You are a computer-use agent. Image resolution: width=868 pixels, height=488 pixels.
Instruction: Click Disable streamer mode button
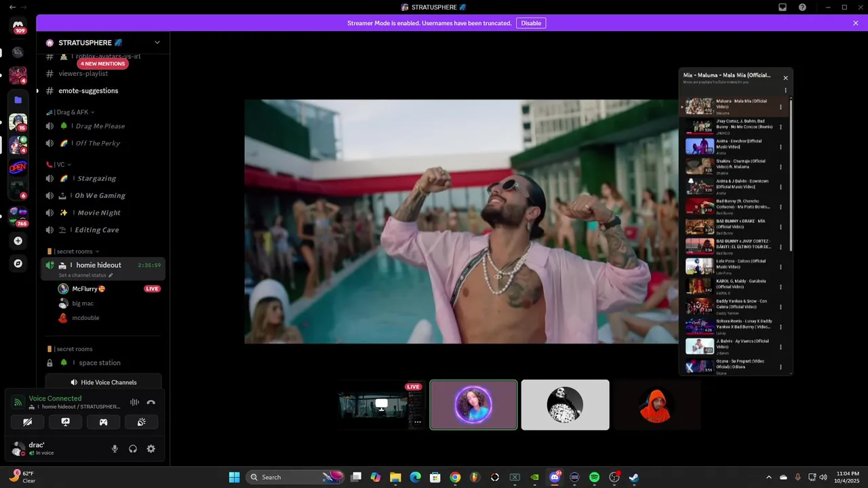[x=531, y=23]
